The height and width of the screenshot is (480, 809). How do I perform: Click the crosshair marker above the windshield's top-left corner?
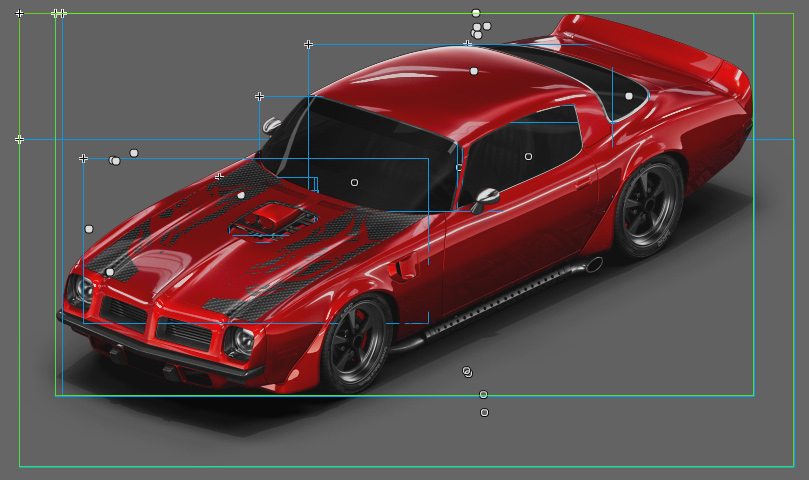(259, 96)
